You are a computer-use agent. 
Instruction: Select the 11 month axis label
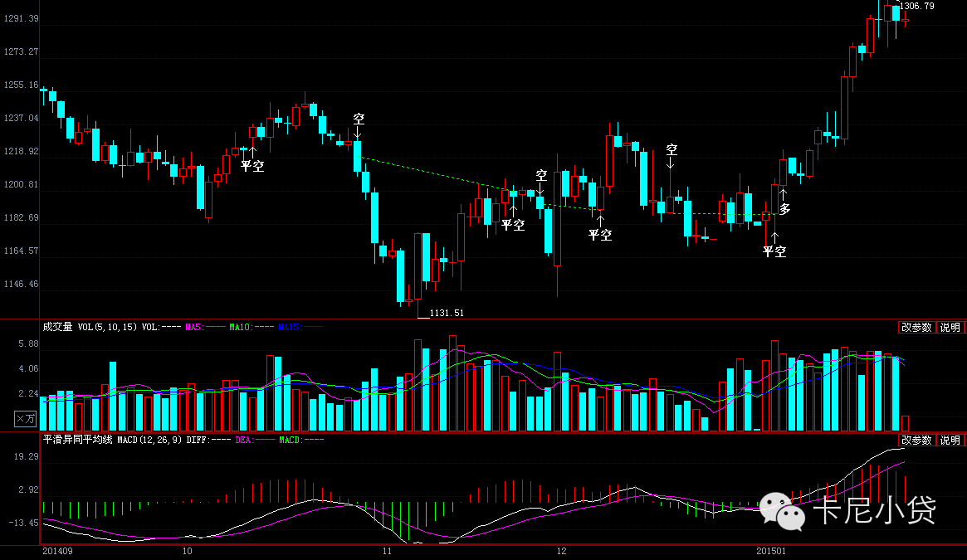[x=387, y=551]
